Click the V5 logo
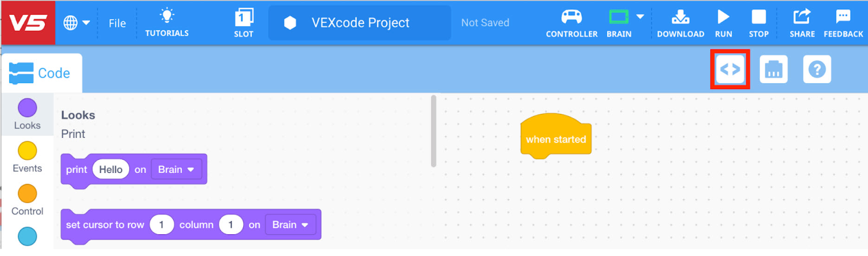 click(x=28, y=22)
